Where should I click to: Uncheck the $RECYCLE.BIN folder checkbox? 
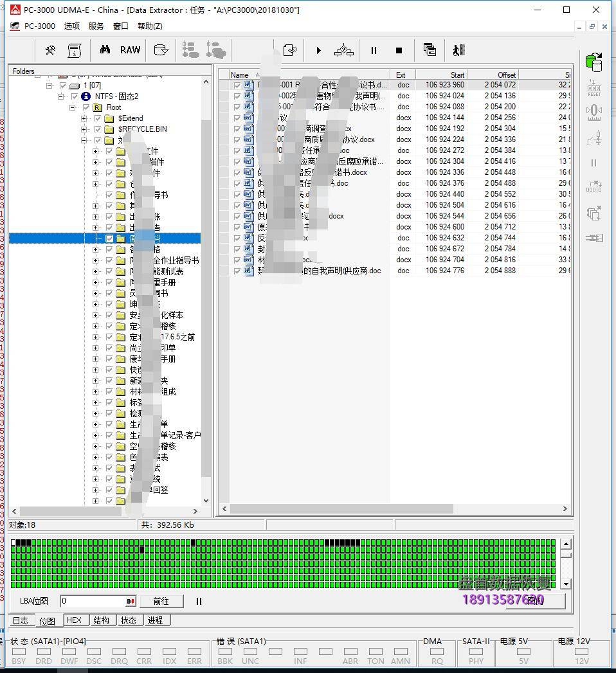(x=98, y=129)
